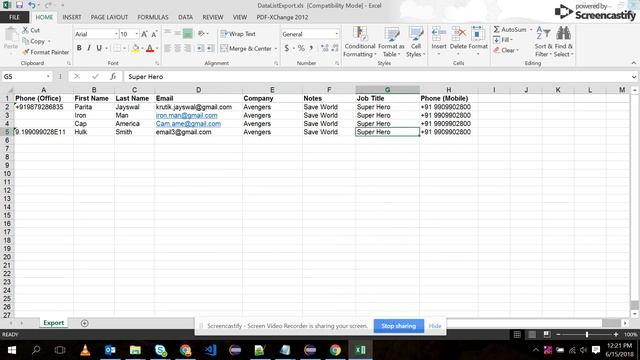640x360 pixels.
Task: Click the Undo arrow in the quick access toolbar
Action: 31,5
